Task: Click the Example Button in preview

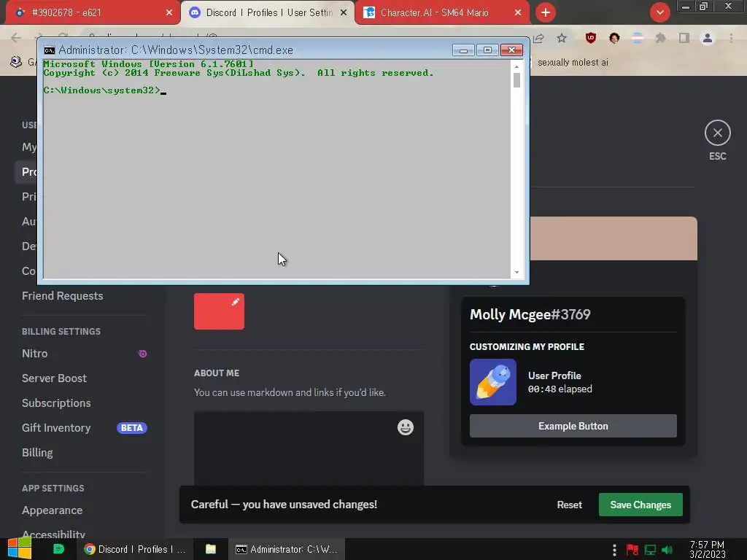Action: [573, 426]
